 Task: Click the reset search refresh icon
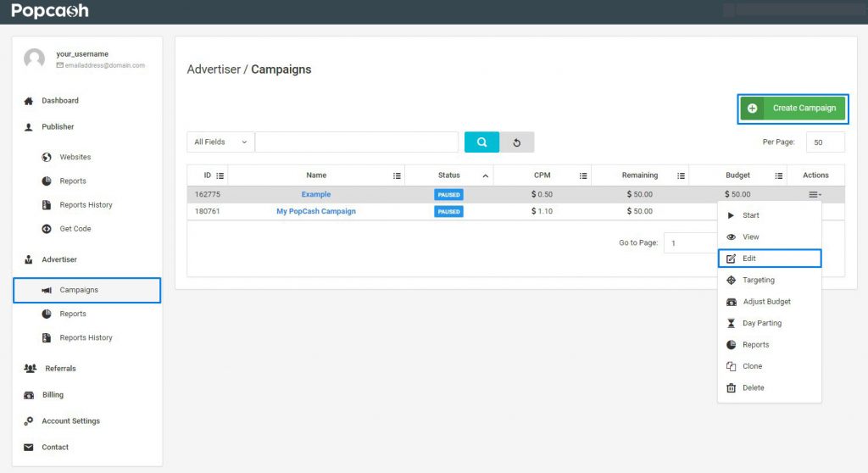[x=516, y=142]
